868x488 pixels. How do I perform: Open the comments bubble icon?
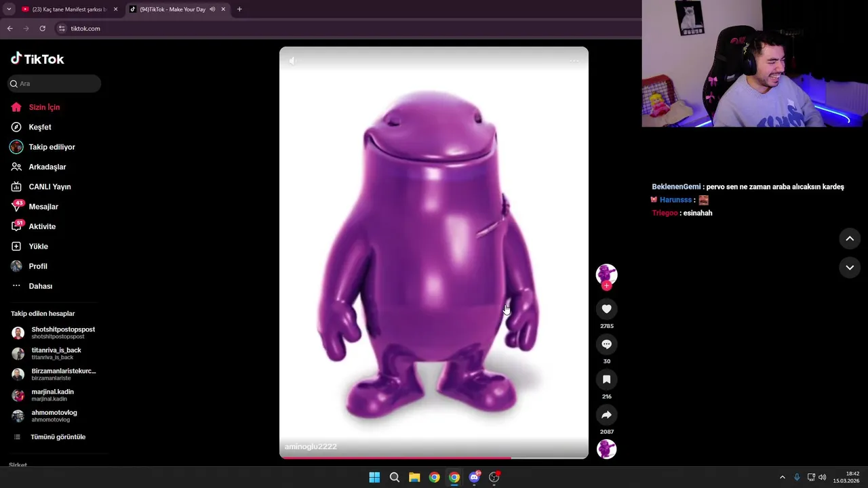click(606, 344)
